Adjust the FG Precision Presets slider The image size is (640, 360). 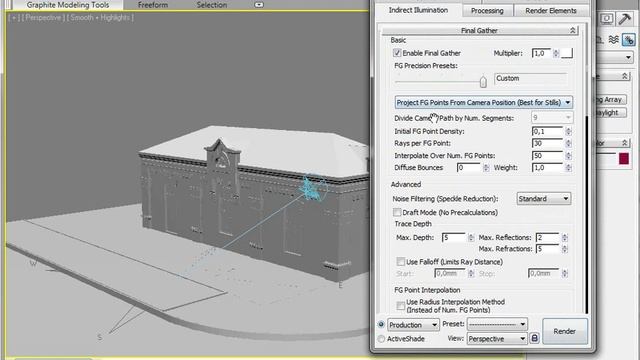click(x=483, y=82)
